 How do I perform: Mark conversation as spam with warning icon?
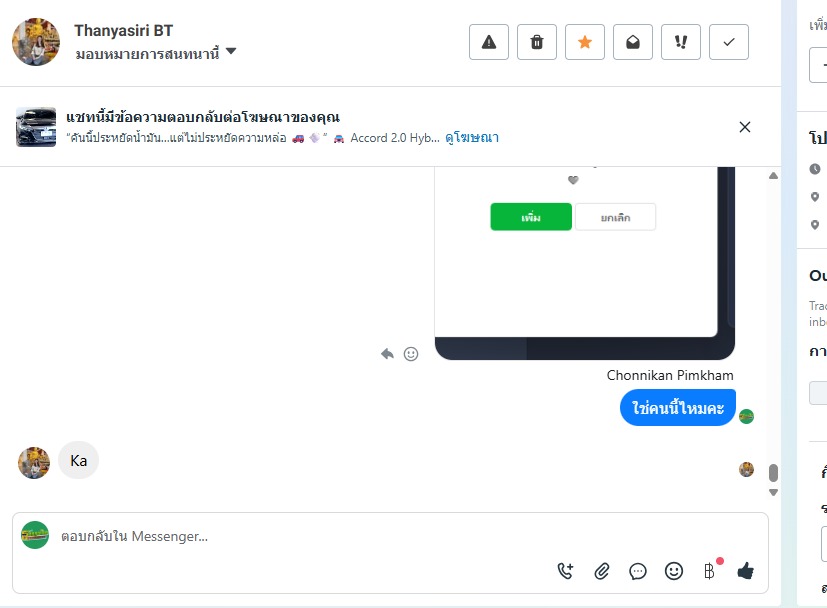[x=489, y=42]
